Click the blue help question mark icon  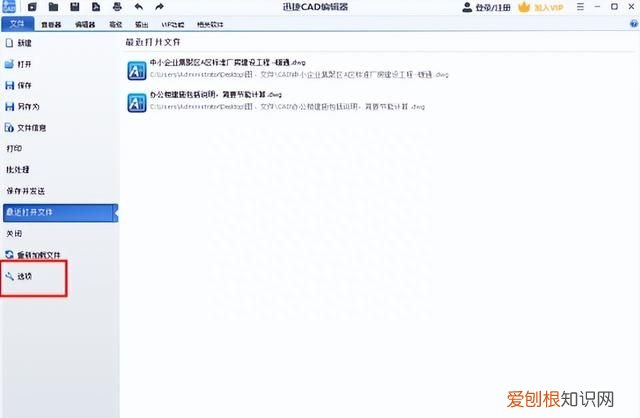[x=634, y=24]
